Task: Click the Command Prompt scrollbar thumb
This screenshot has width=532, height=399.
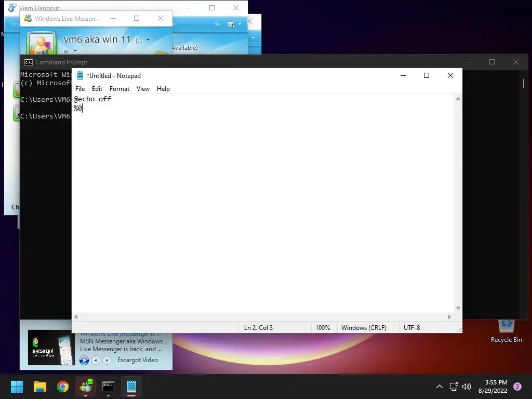Action: [x=524, y=83]
